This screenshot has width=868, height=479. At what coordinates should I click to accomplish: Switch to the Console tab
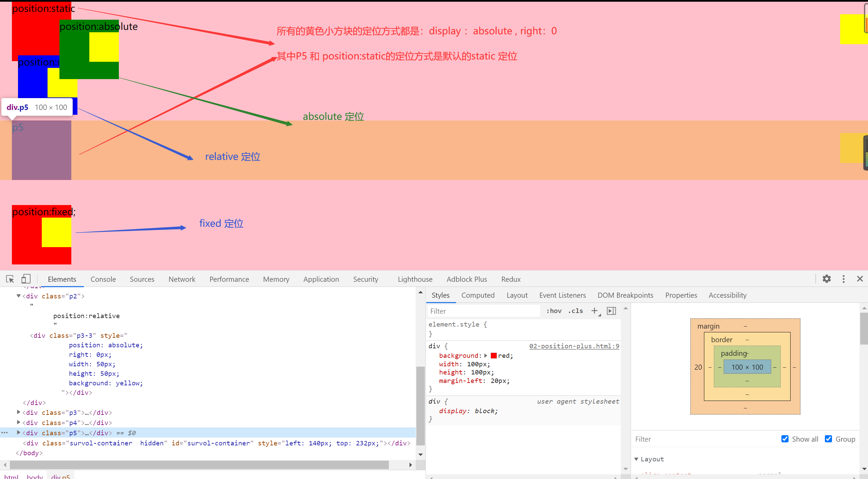tap(103, 279)
